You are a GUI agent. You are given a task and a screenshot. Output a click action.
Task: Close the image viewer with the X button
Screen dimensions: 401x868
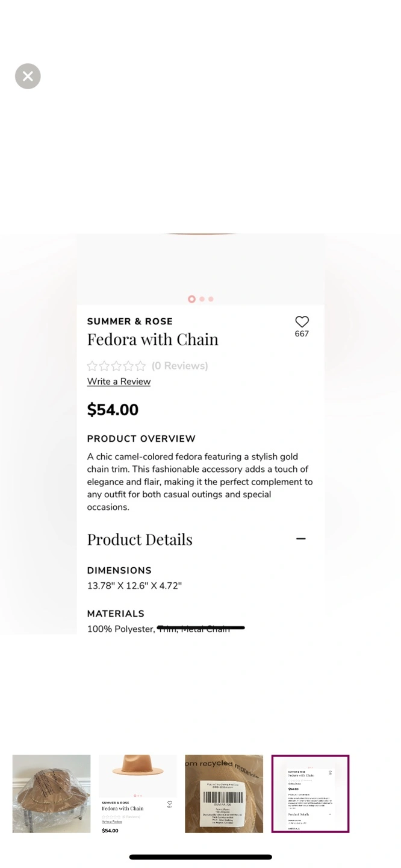pyautogui.click(x=28, y=76)
